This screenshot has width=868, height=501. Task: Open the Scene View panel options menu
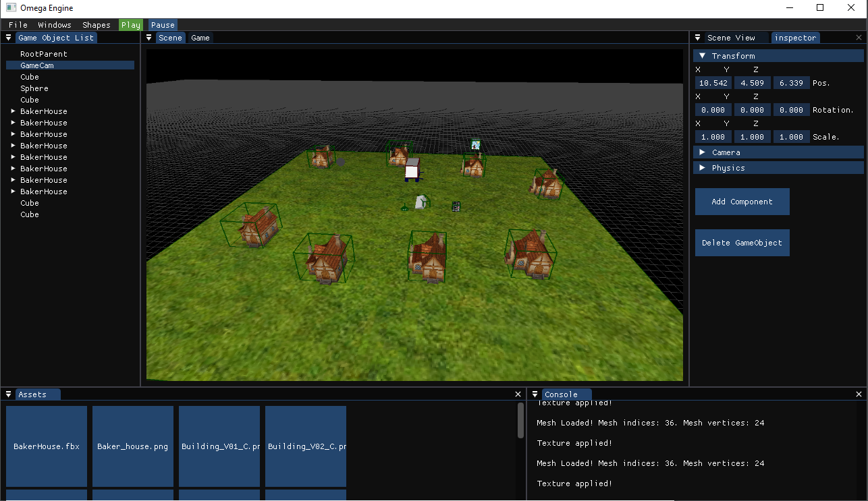tap(699, 38)
